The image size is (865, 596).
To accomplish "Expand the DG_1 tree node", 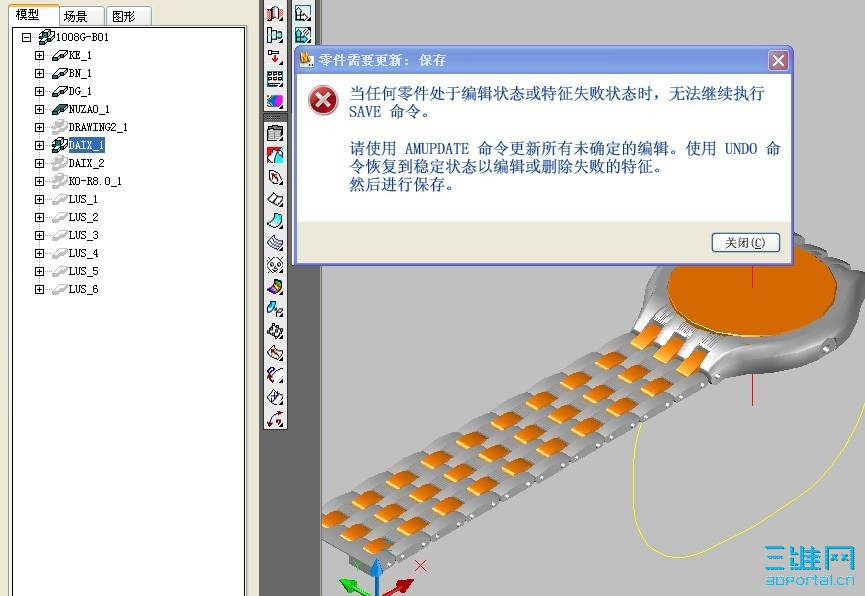I will click(x=39, y=91).
